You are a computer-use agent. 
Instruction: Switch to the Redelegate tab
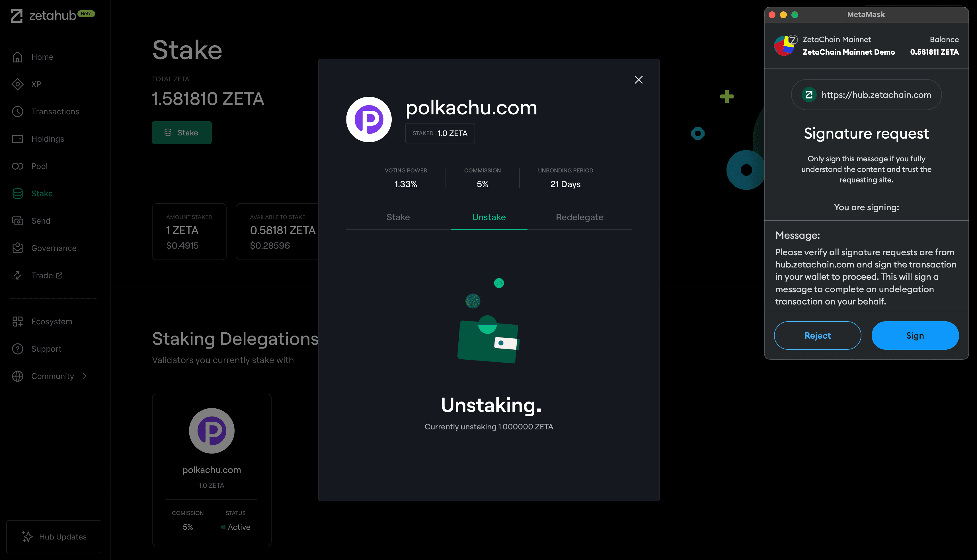tap(579, 217)
